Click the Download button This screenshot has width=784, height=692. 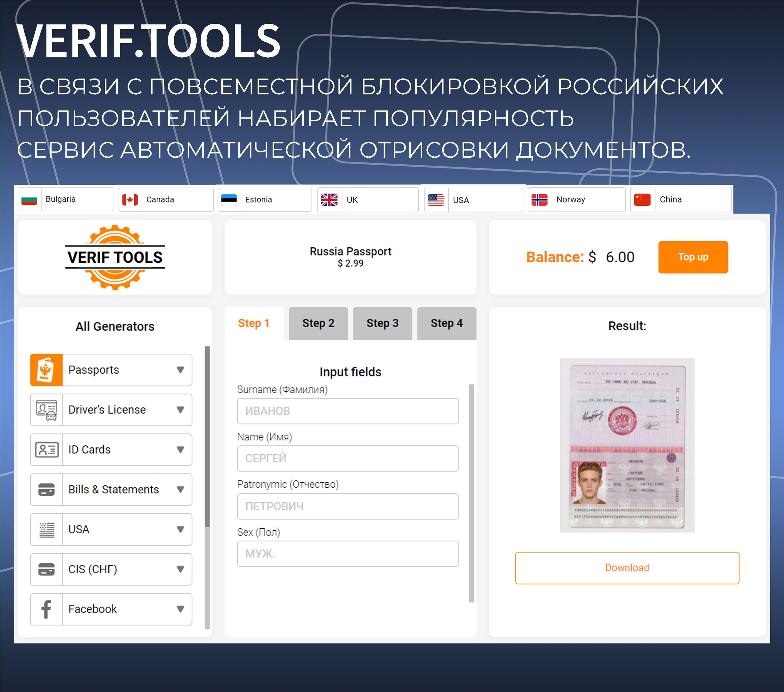(627, 568)
